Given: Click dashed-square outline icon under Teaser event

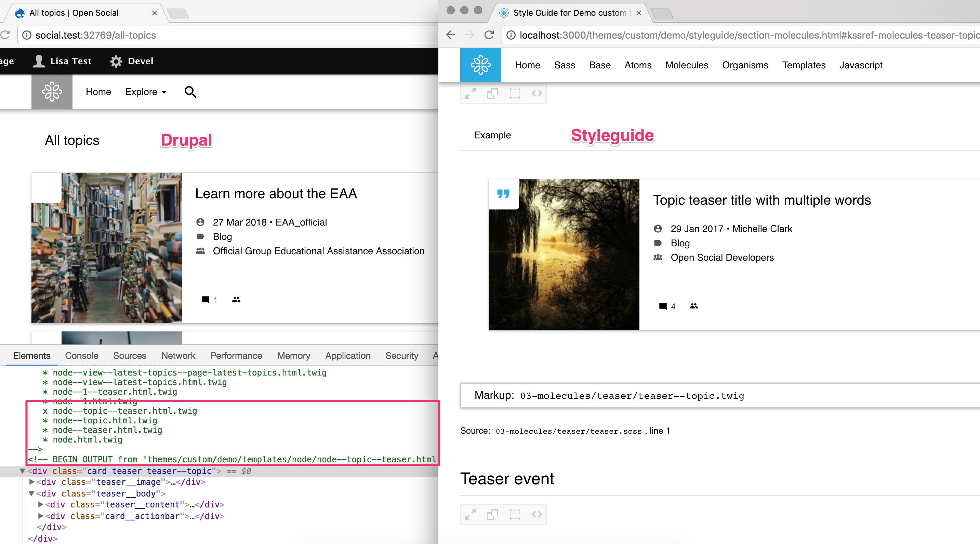Looking at the screenshot, I should tap(515, 514).
